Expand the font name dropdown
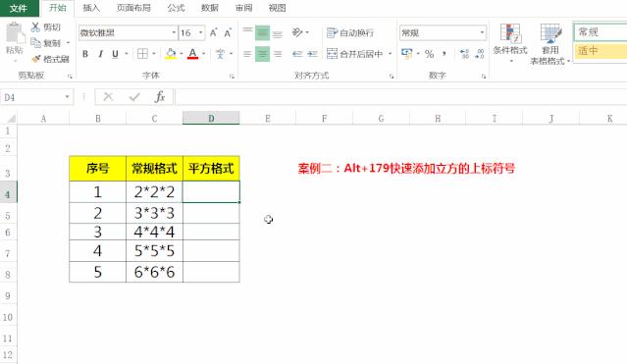 pos(174,32)
